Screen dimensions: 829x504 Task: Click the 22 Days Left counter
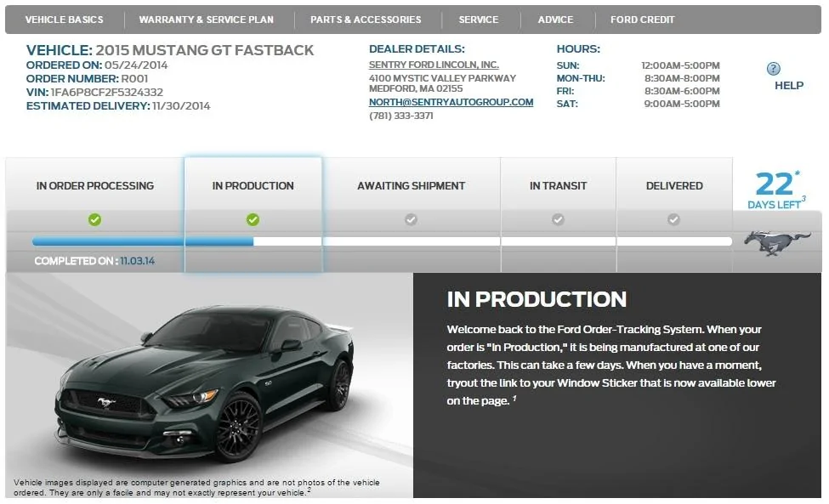(776, 190)
